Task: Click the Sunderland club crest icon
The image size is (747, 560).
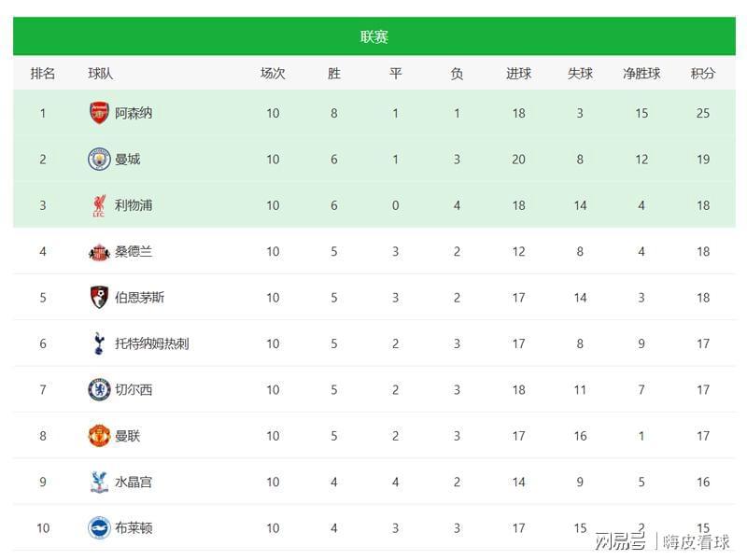Action: (x=99, y=251)
